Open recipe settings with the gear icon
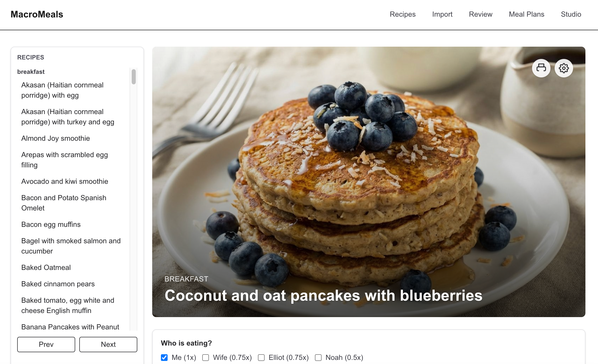The height and width of the screenshot is (364, 598). [x=564, y=68]
